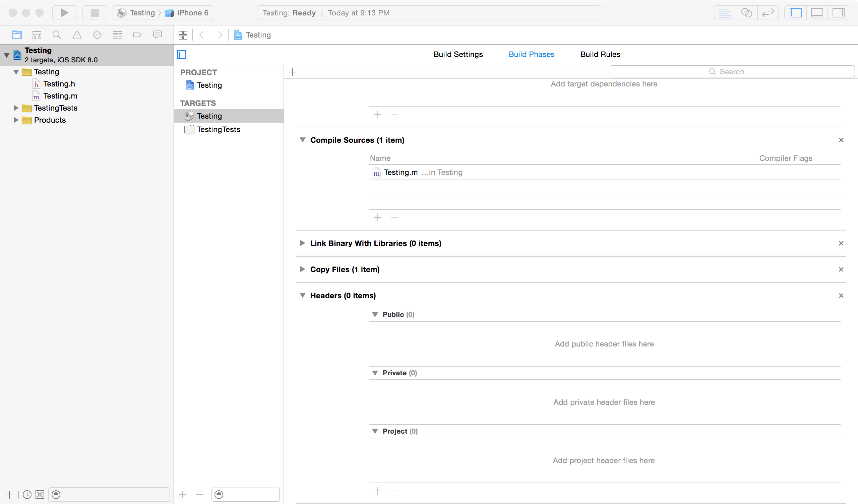Go back in editor history
The image size is (858, 504).
[x=201, y=35]
